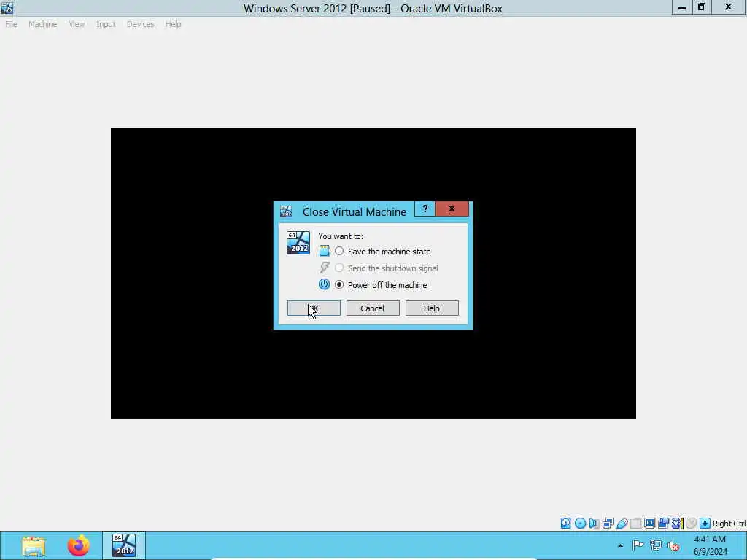Confirm with OK button in dialog
This screenshot has height=560, width=747.
(314, 308)
